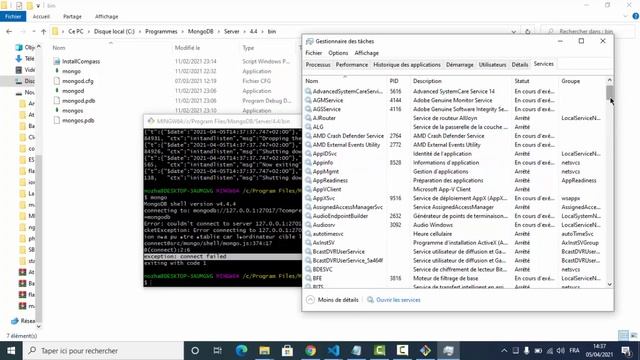Open the quick access toolbar dropdown

pos(38,6)
